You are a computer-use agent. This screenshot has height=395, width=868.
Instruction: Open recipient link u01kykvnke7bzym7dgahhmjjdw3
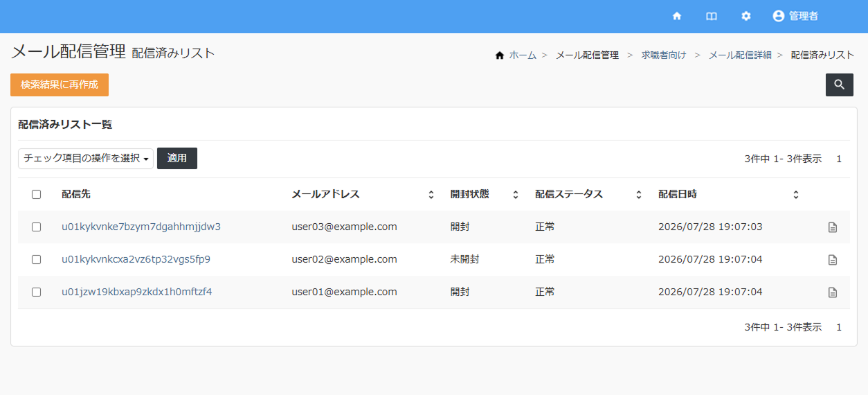(x=141, y=227)
